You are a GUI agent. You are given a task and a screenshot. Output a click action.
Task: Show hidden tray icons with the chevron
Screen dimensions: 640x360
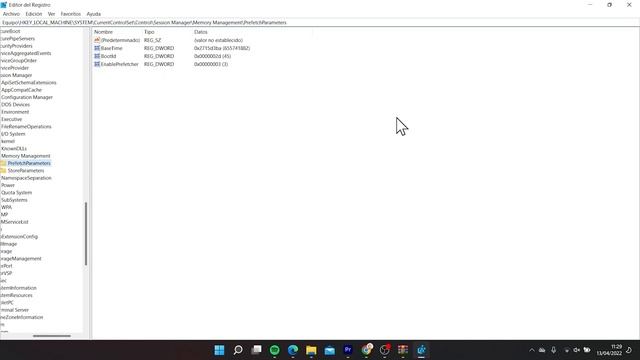pyautogui.click(x=531, y=350)
